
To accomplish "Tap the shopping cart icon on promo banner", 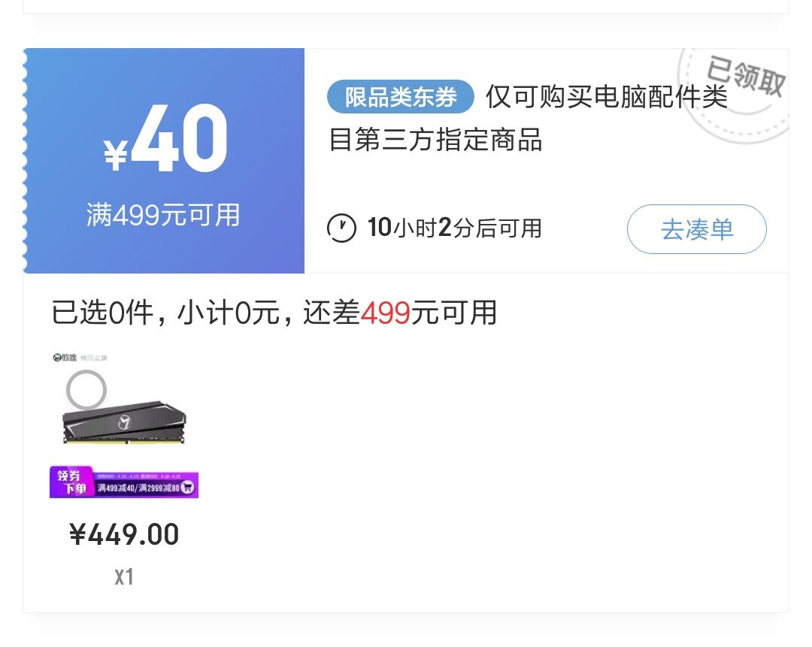I will click(x=187, y=486).
